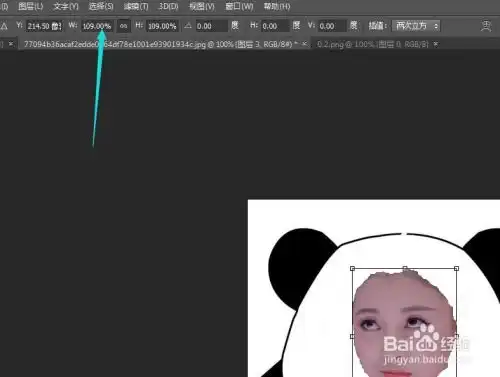Image resolution: width=500 pixels, height=377 pixels.
Task: Click the top-right transform handle
Action: tap(456, 268)
